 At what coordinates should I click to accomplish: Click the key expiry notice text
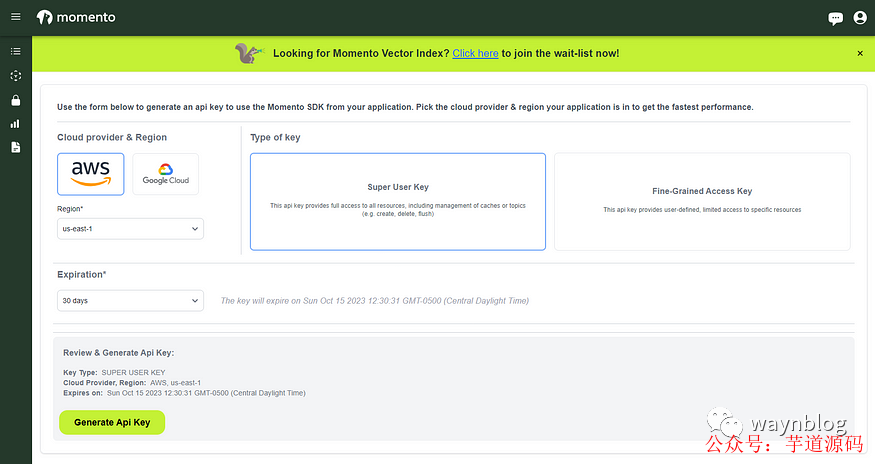(x=374, y=301)
